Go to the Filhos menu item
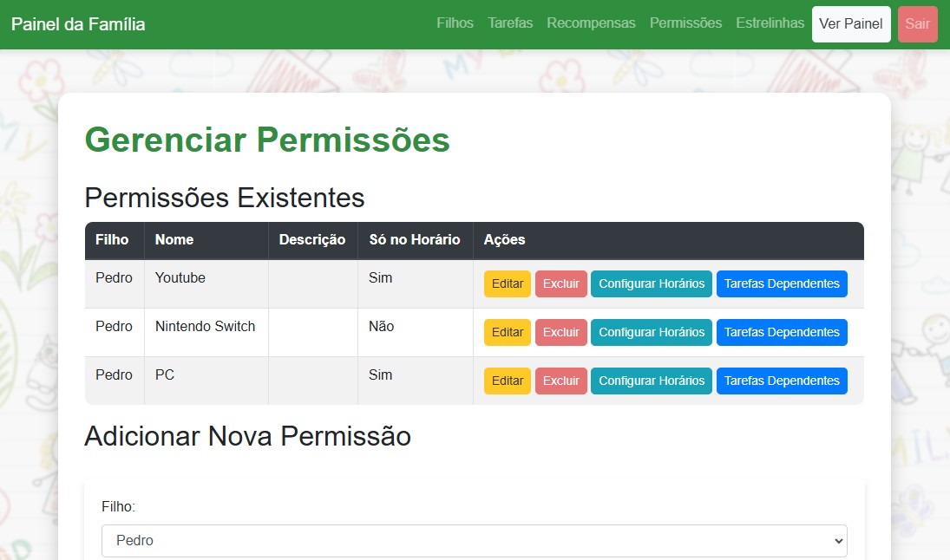 pos(455,23)
